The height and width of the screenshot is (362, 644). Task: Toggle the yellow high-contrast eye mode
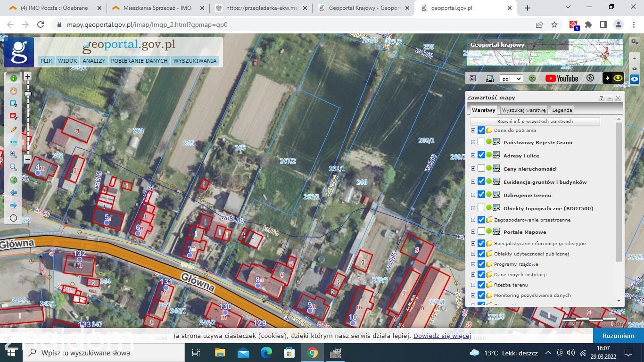pos(613,78)
